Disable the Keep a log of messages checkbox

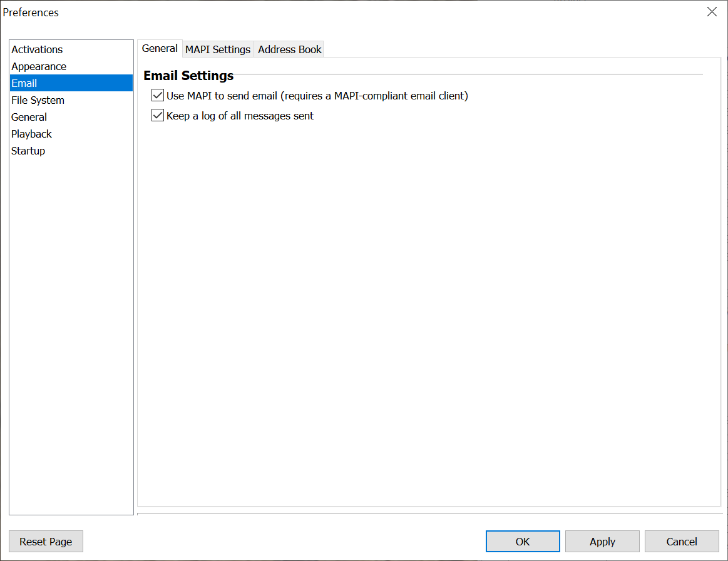[x=158, y=116]
